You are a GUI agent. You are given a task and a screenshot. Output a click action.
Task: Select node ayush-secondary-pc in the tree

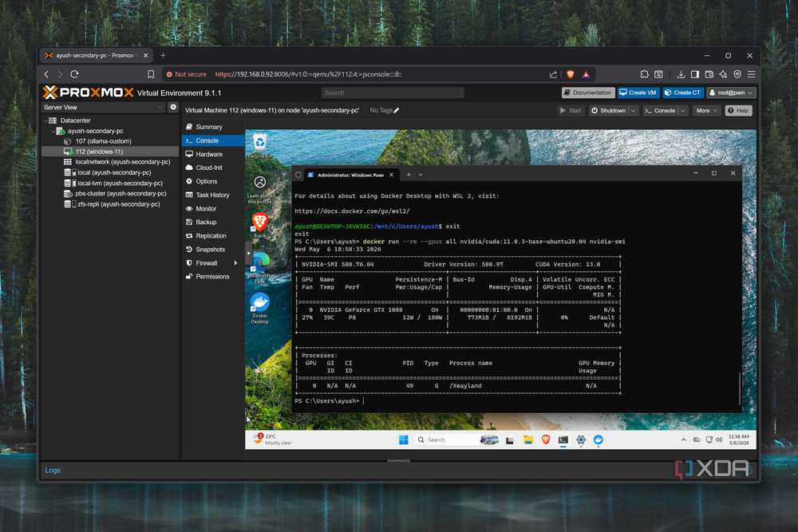click(x=95, y=131)
